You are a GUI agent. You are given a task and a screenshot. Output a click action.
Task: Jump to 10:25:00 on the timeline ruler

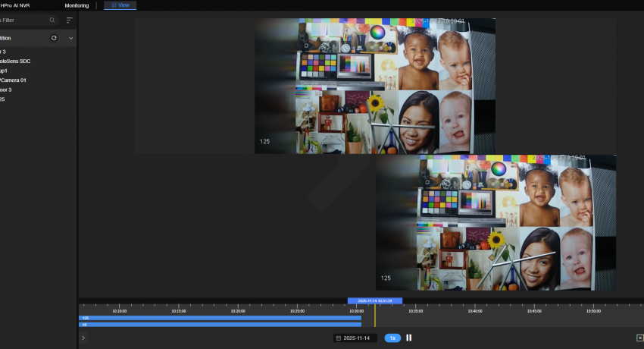[x=297, y=311]
